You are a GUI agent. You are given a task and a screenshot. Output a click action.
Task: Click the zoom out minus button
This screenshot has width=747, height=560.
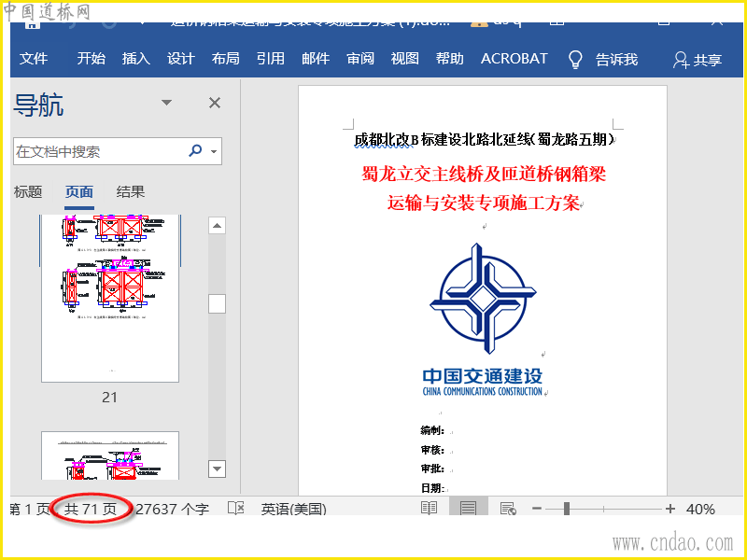click(537, 509)
